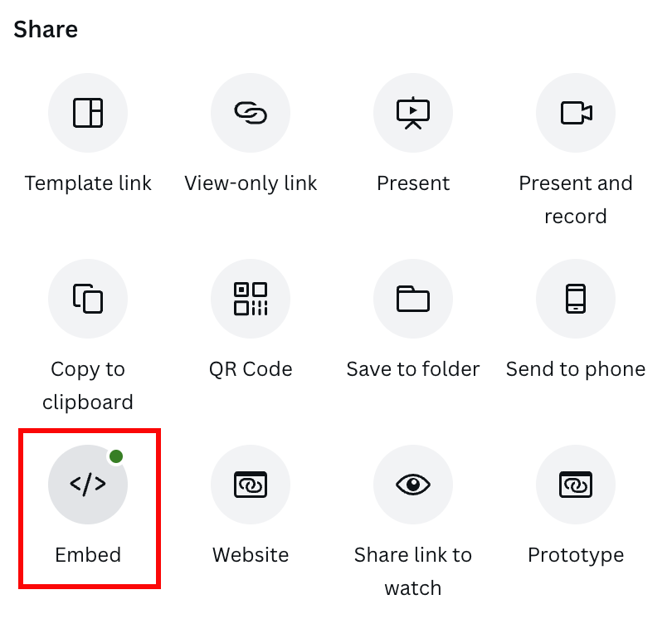Select the Present easel icon
The height and width of the screenshot is (619, 672).
[413, 113]
